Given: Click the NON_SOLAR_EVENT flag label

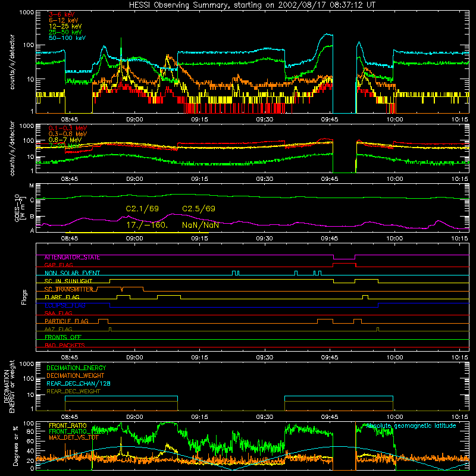Looking at the screenshot, I should click(x=72, y=273).
